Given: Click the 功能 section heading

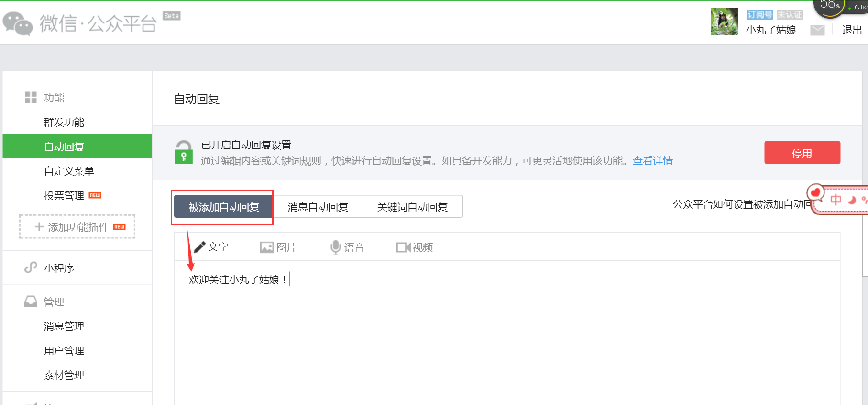Looking at the screenshot, I should [54, 98].
